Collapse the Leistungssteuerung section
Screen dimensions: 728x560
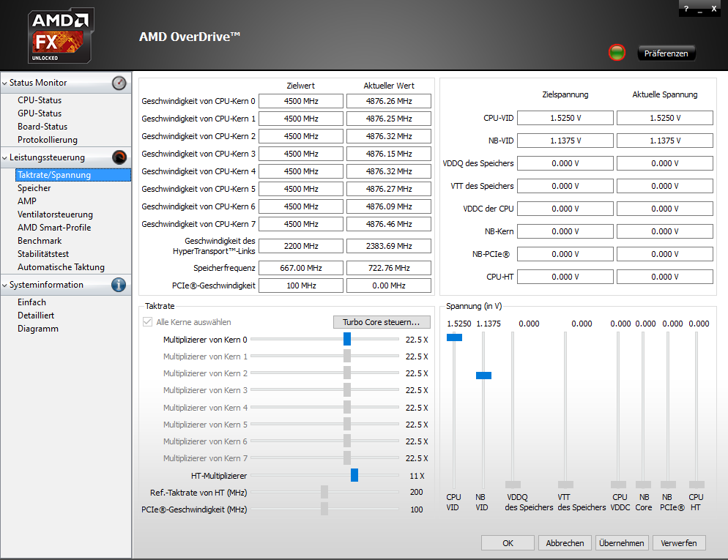tap(4, 157)
